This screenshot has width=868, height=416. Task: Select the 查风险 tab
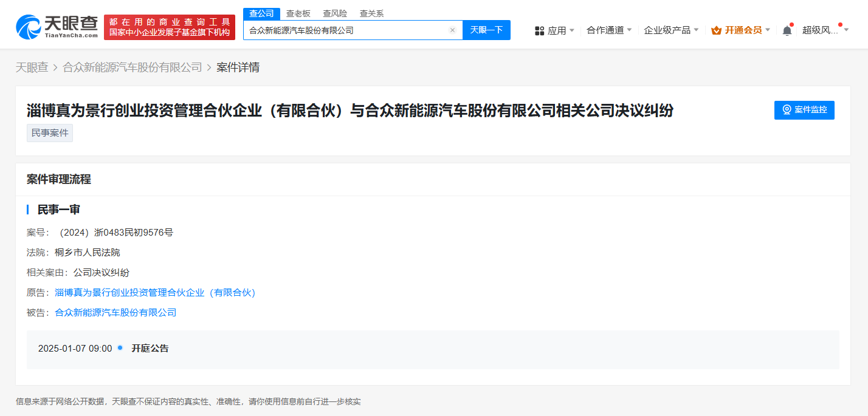(x=336, y=13)
